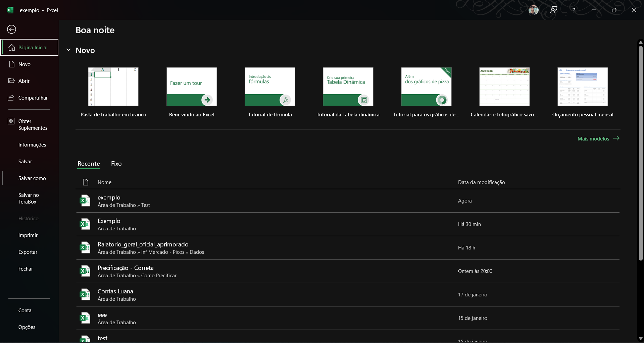The width and height of the screenshot is (644, 343).
Task: Open Exportar in the sidebar
Action: [28, 252]
